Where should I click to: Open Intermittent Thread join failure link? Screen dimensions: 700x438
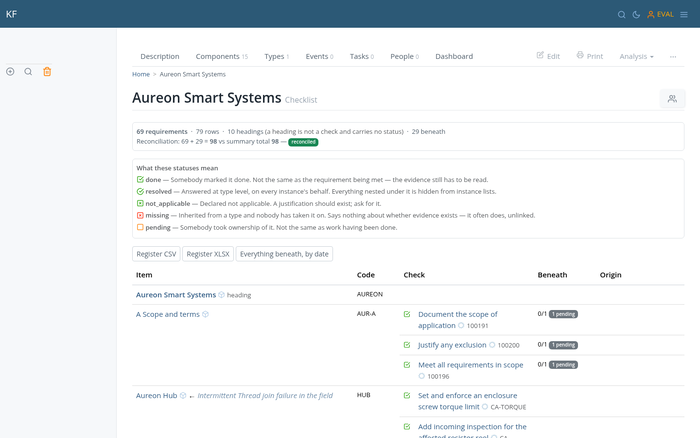pyautogui.click(x=265, y=396)
